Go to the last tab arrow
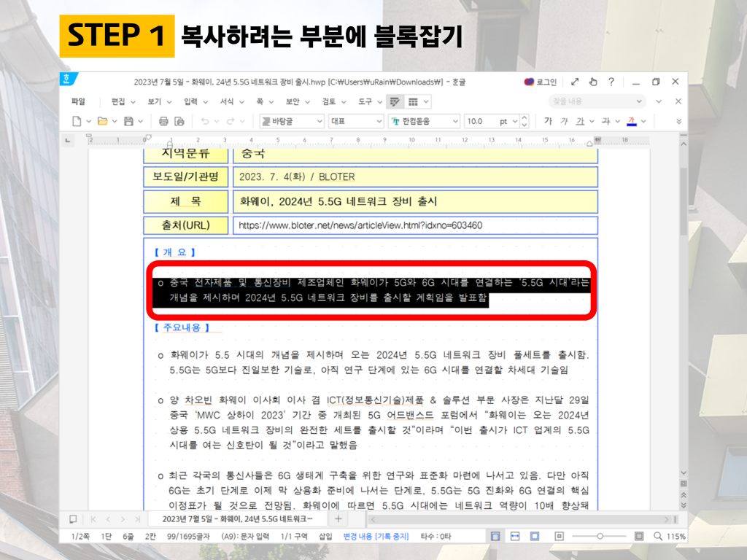Screen dimensions: 747x560 click(138, 519)
